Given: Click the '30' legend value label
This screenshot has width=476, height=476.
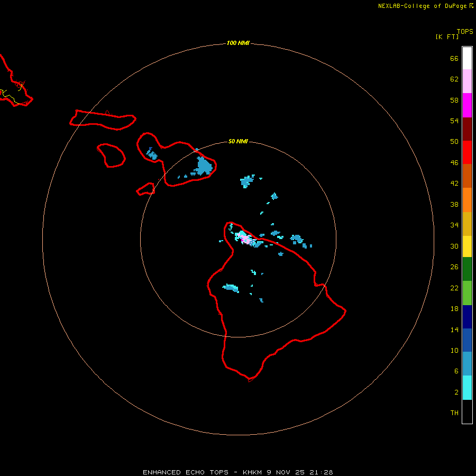Looking at the screenshot, I should pyautogui.click(x=454, y=246).
